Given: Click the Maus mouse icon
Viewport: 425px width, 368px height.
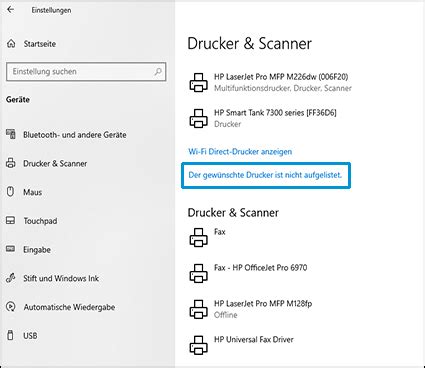Looking at the screenshot, I should click(11, 192).
